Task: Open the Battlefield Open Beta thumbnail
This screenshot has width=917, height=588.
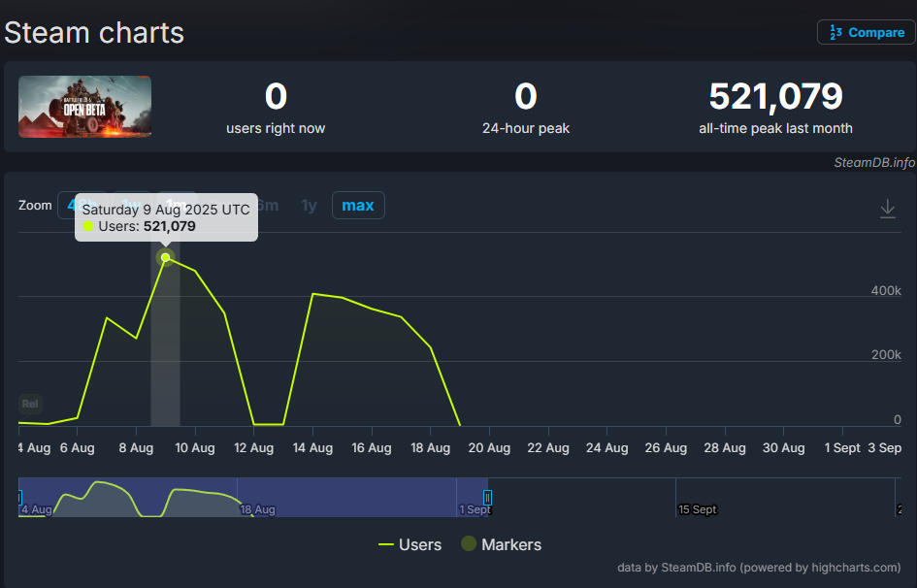Action: coord(85,107)
